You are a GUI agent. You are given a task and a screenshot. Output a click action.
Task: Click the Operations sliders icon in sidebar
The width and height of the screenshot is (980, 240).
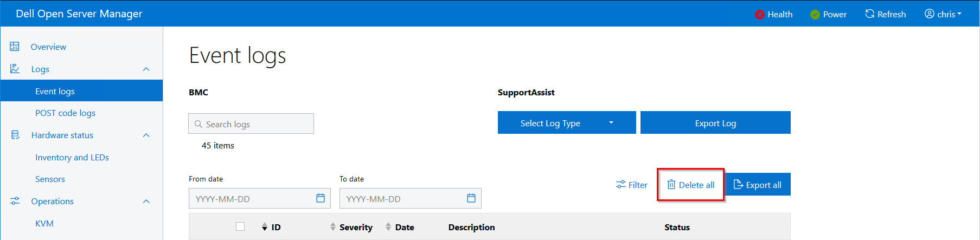click(x=15, y=201)
